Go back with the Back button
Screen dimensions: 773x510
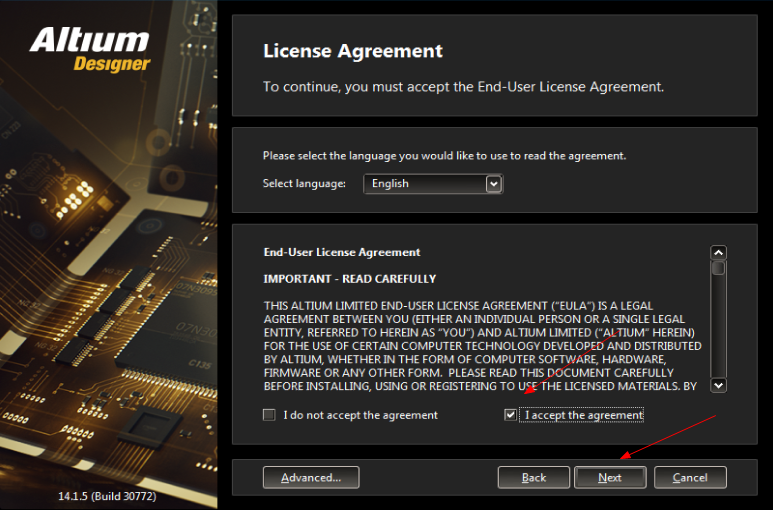pos(534,477)
